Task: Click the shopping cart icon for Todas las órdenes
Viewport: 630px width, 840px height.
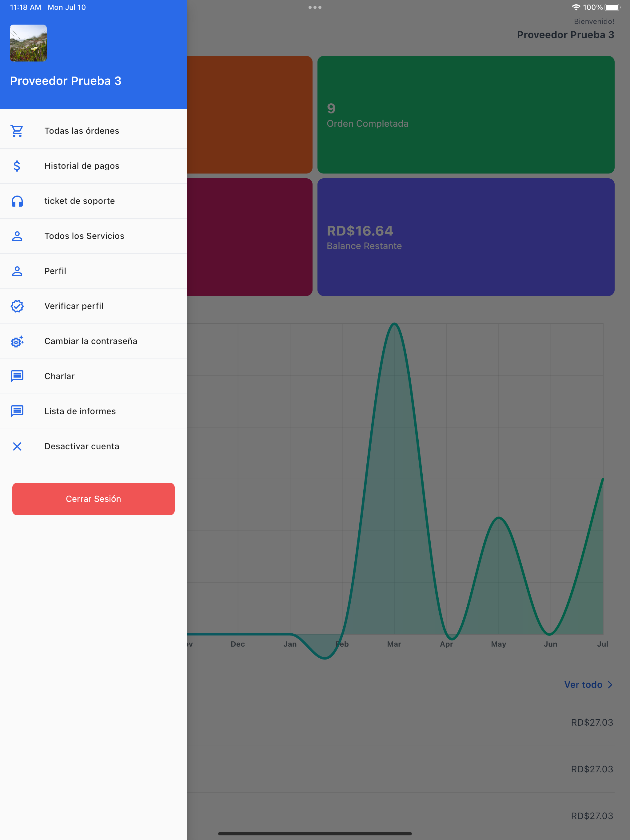Action: (17, 131)
